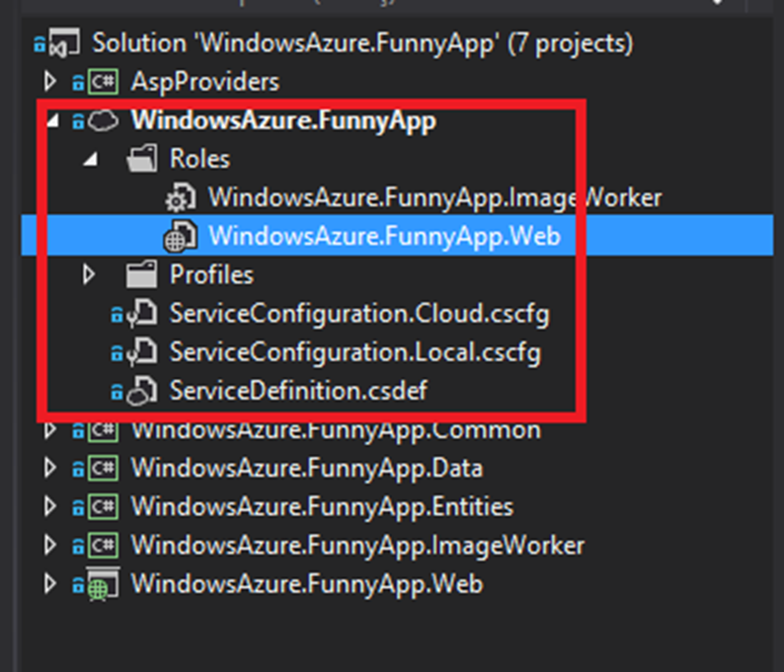784x672 pixels.
Task: Click lock icon beside the Solution node
Action: (39, 44)
